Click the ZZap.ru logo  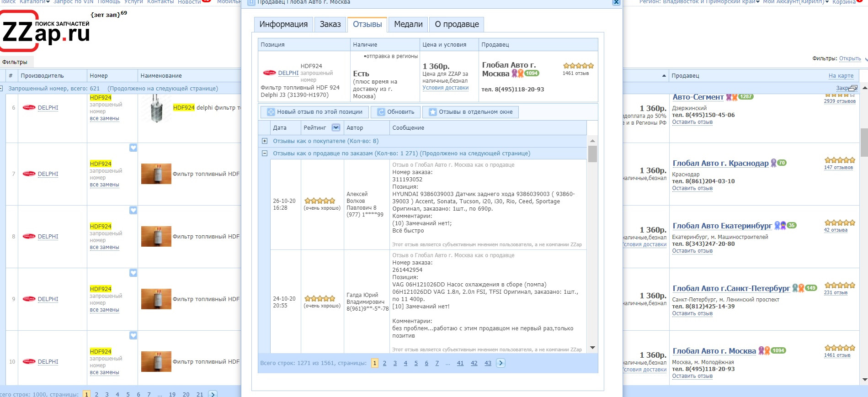click(x=46, y=31)
